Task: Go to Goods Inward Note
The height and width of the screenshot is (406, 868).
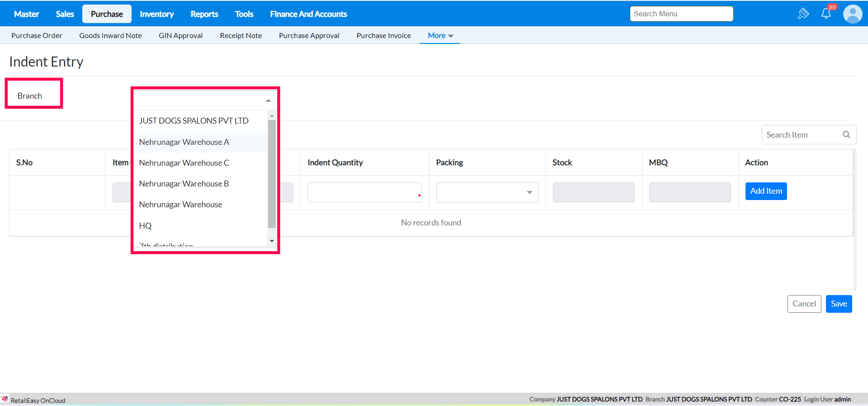Action: click(x=110, y=35)
